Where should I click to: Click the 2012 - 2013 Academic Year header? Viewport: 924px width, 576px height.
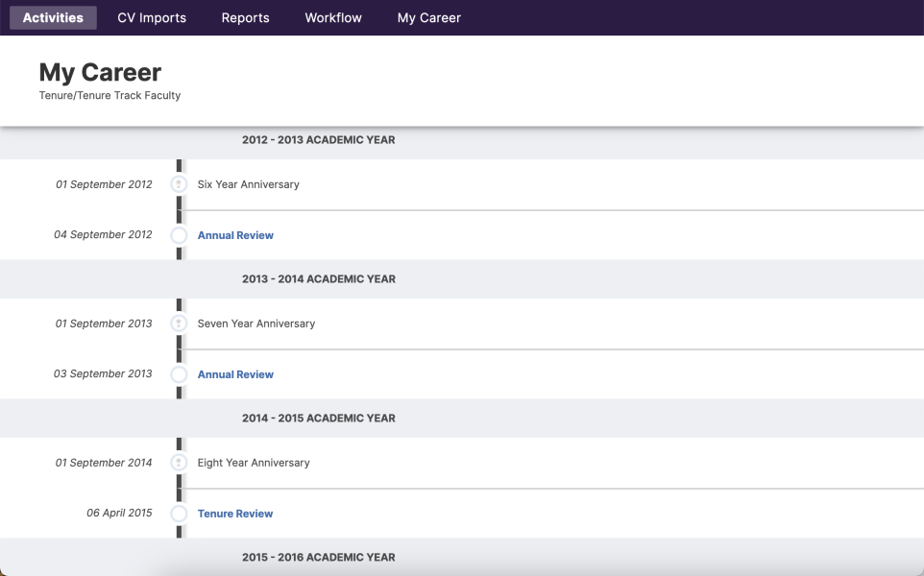(318, 140)
